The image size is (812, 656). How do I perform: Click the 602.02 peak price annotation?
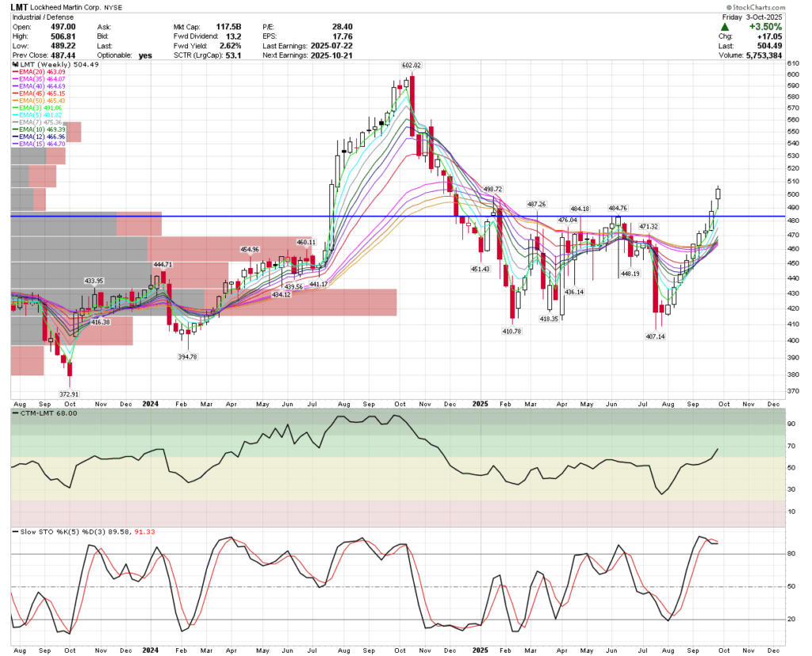[410, 65]
